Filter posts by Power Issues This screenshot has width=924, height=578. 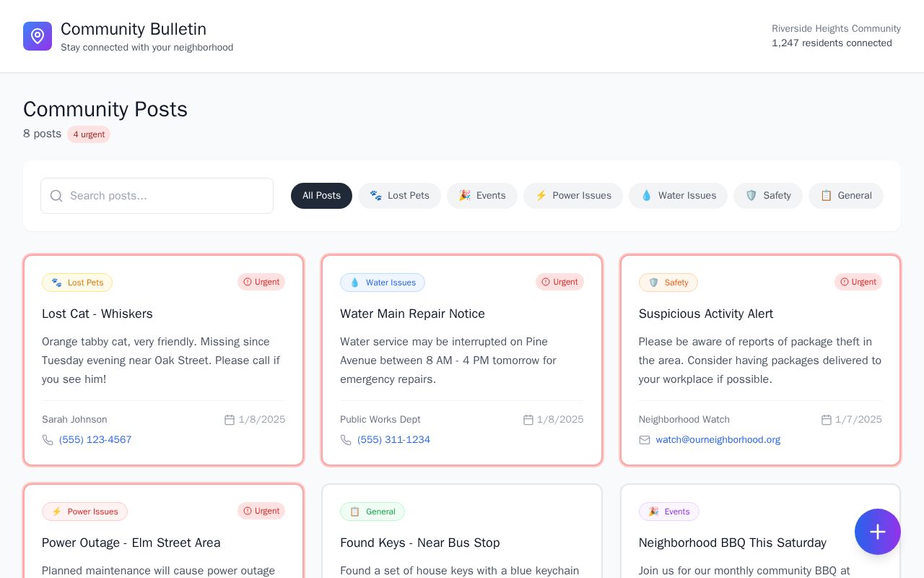(x=573, y=196)
